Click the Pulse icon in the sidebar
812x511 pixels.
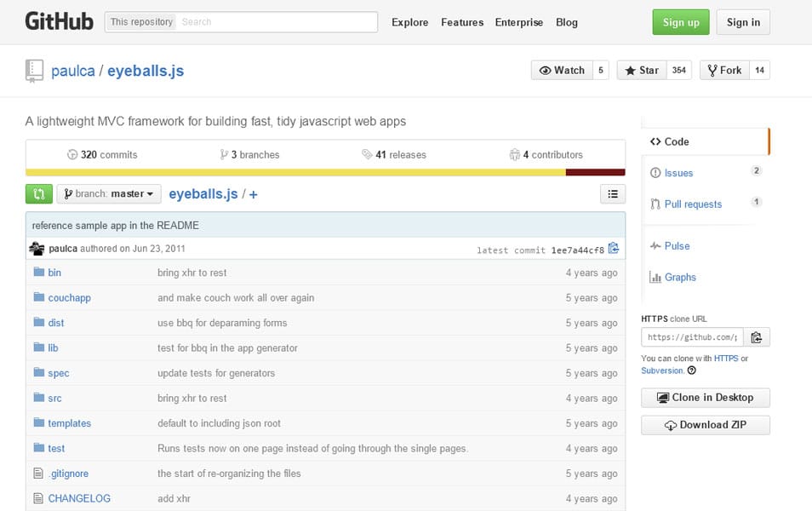(x=655, y=245)
